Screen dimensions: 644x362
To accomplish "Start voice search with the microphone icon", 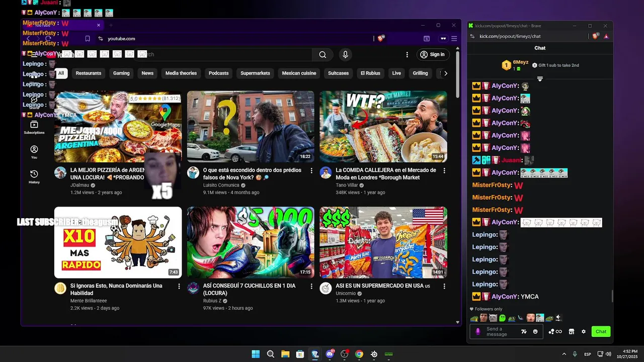I will (345, 54).
